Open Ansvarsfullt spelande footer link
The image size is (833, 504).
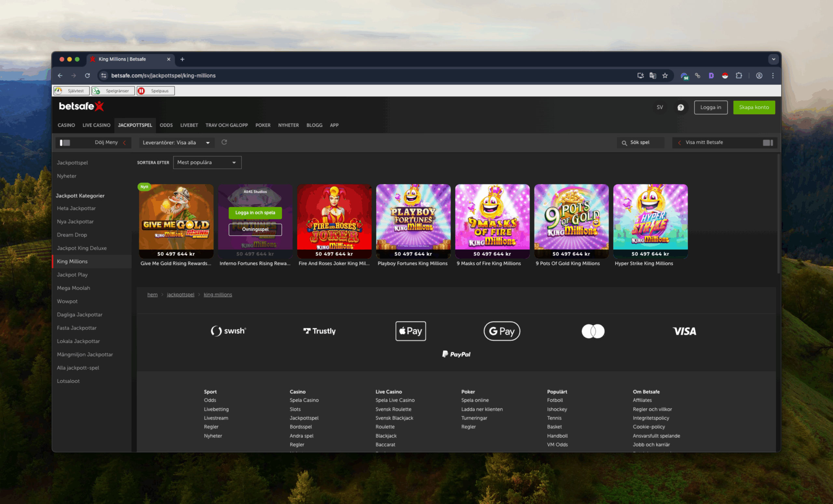[656, 436]
